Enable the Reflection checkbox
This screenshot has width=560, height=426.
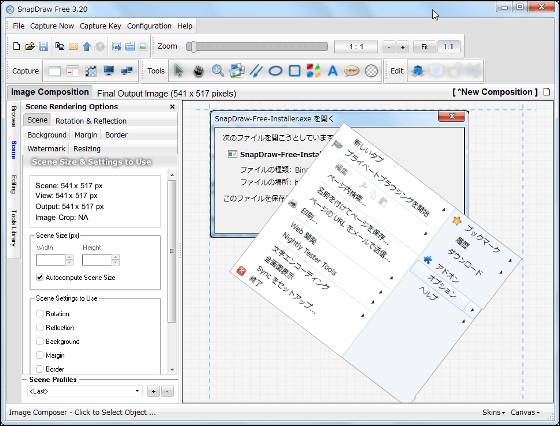(x=40, y=327)
